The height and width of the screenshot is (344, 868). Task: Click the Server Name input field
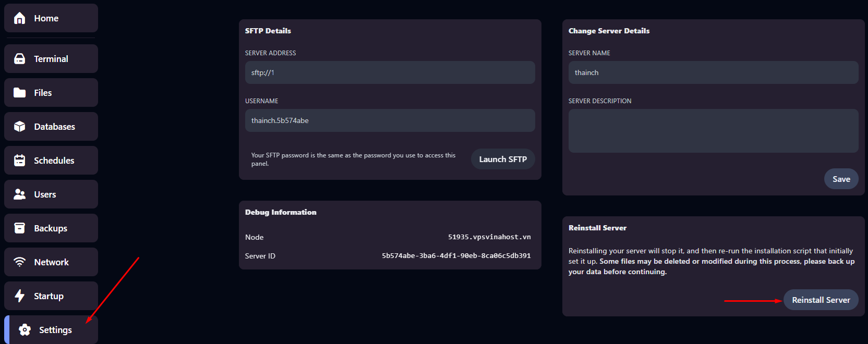pos(713,72)
